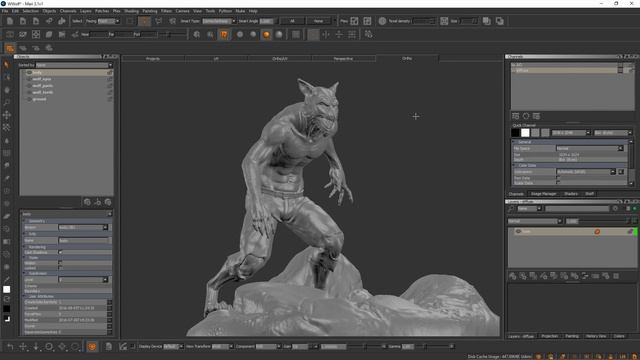The image size is (640, 360).
Task: Open the File Space dropdown
Action: [x=589, y=148]
